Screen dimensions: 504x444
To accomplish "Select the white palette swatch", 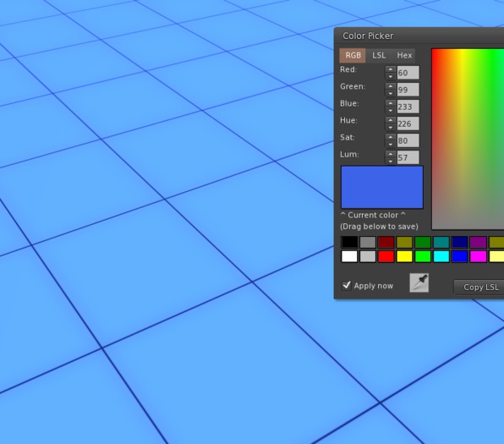I will pyautogui.click(x=349, y=256).
